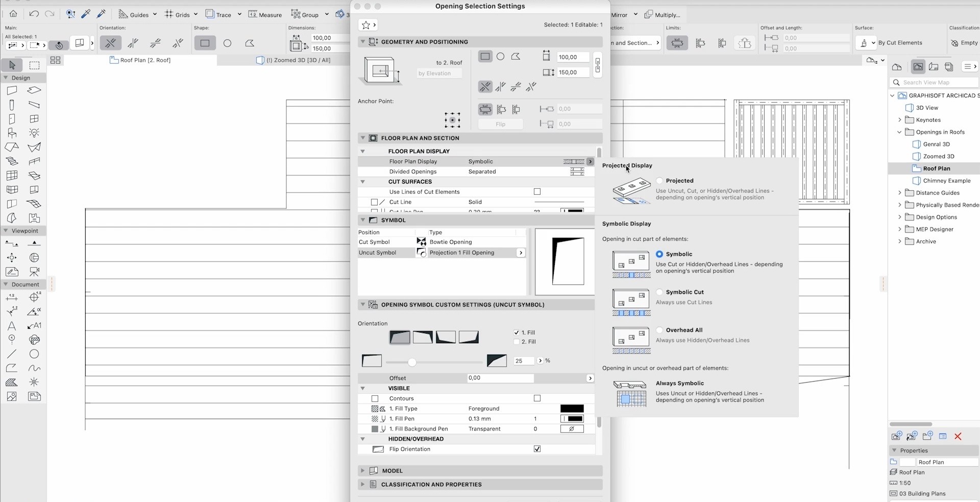Viewport: 980px width, 502px height.
Task: Open the Guides dropdown arrow
Action: click(155, 15)
